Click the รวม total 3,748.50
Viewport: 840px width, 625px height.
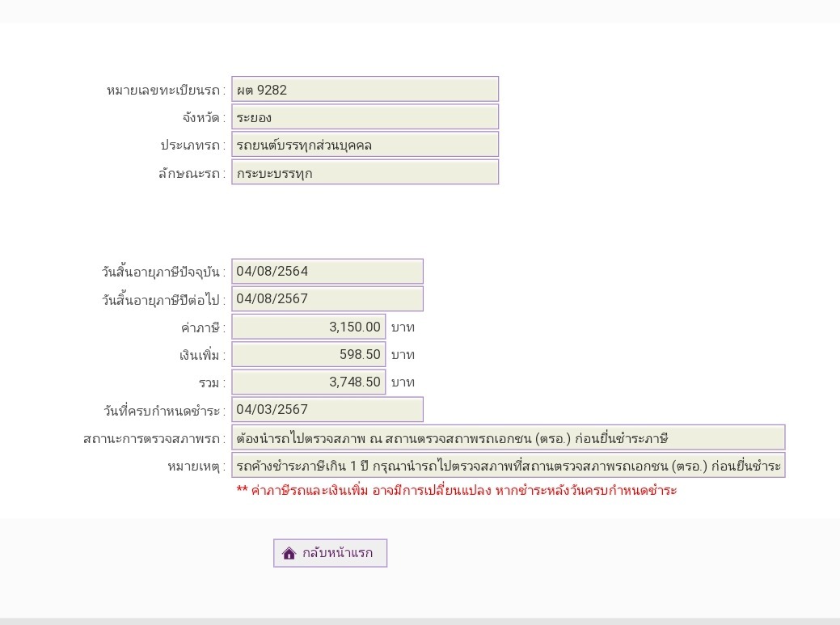point(309,382)
